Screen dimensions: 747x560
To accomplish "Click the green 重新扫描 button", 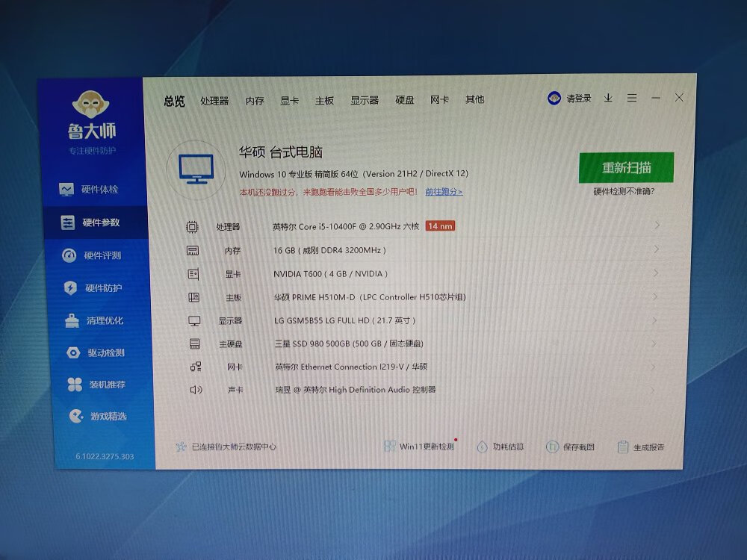I will pyautogui.click(x=627, y=167).
